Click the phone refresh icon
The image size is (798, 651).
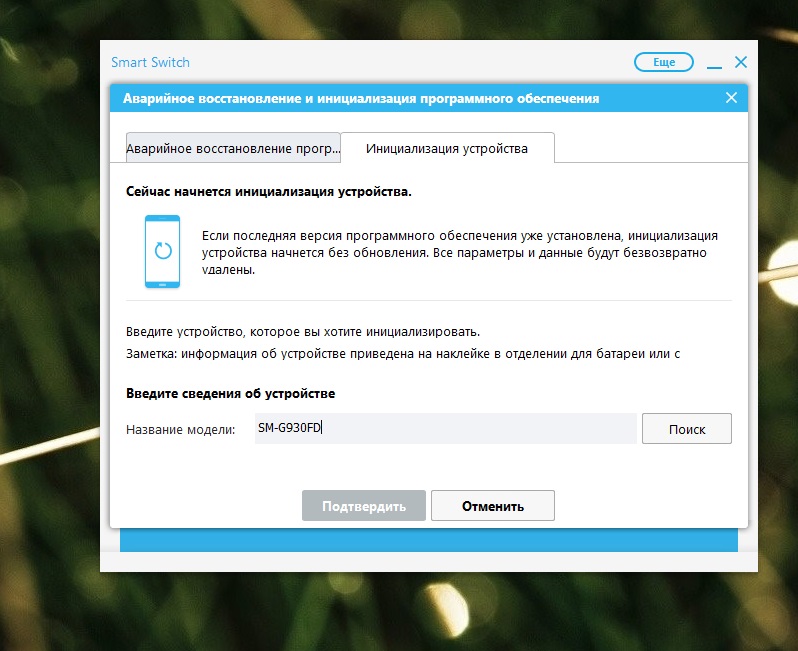coord(162,251)
